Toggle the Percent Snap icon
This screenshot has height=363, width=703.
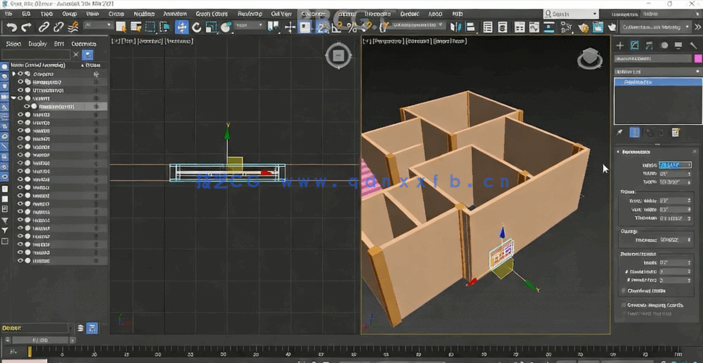point(352,27)
